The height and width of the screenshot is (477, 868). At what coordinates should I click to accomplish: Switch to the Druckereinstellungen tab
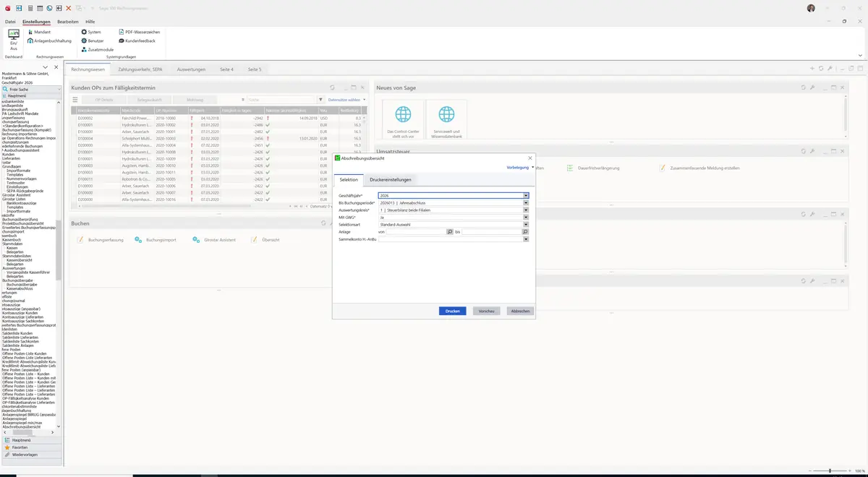click(390, 179)
